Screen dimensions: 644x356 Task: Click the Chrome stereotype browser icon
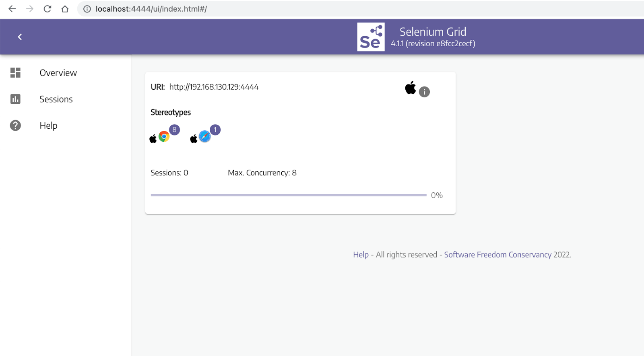(x=164, y=137)
